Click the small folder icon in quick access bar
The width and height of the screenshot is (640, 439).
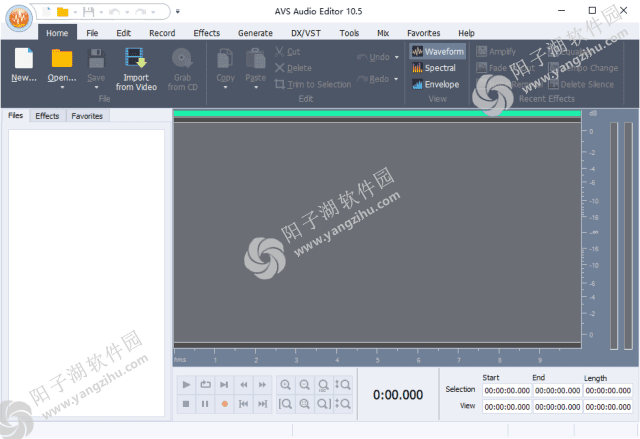[62, 12]
